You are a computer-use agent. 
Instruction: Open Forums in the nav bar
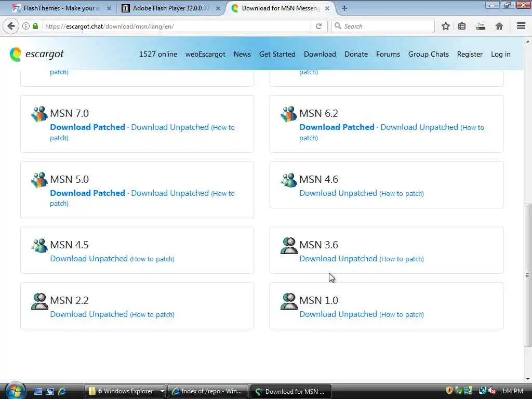point(388,54)
